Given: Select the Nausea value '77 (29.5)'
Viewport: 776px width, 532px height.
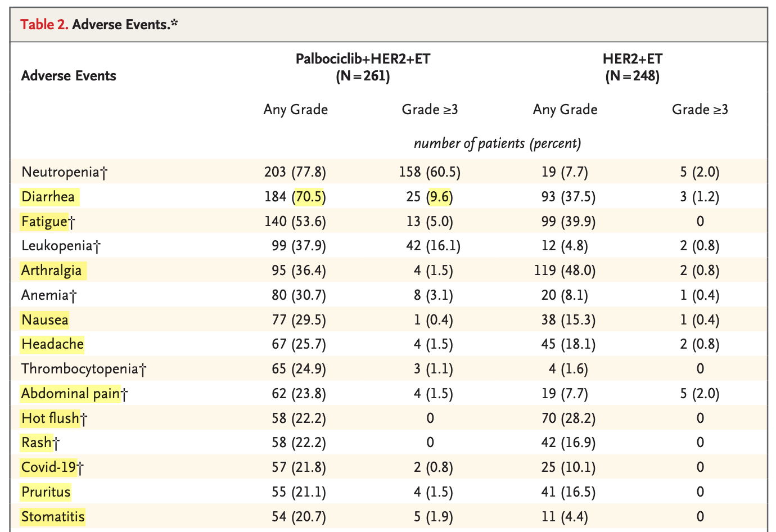Looking at the screenshot, I should [299, 320].
